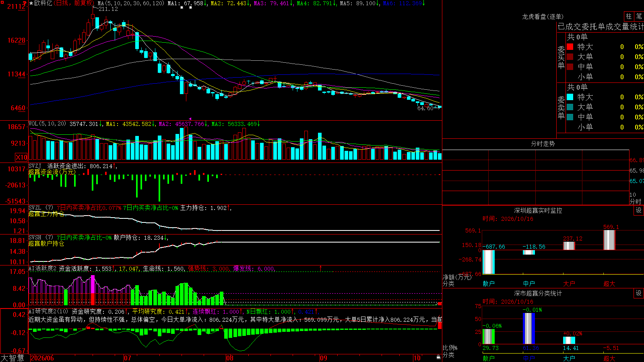Click the 深市超赢分类统计 title
Viewport: 644px width, 362px height.
[538, 293]
